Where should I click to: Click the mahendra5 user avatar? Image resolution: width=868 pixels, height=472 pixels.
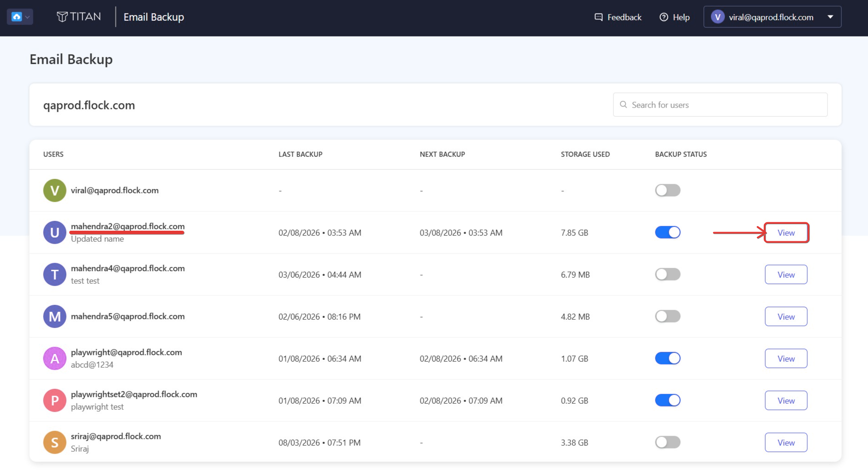[54, 317]
